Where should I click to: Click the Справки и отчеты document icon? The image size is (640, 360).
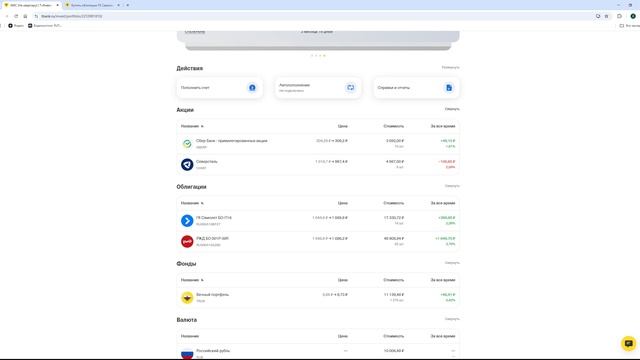point(449,88)
